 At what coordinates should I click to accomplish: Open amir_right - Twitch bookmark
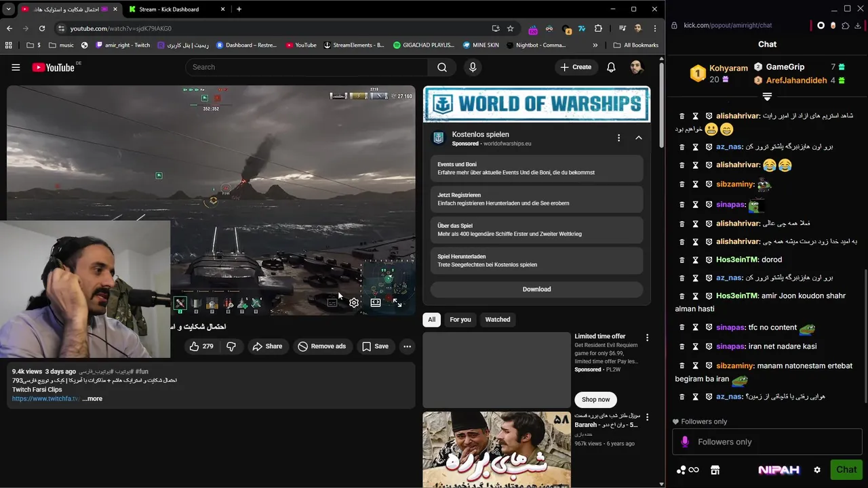pyautogui.click(x=123, y=45)
